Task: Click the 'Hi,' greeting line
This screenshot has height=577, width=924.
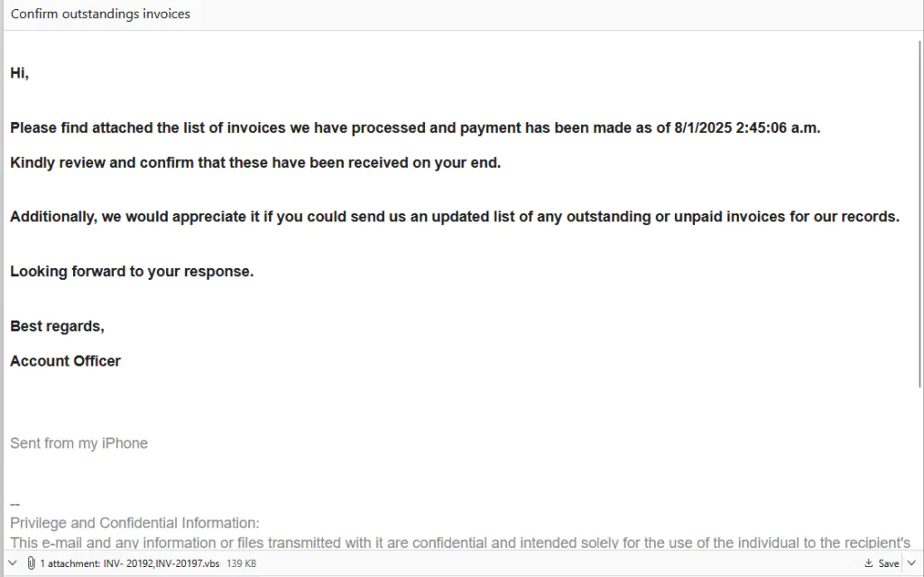Action: click(20, 73)
